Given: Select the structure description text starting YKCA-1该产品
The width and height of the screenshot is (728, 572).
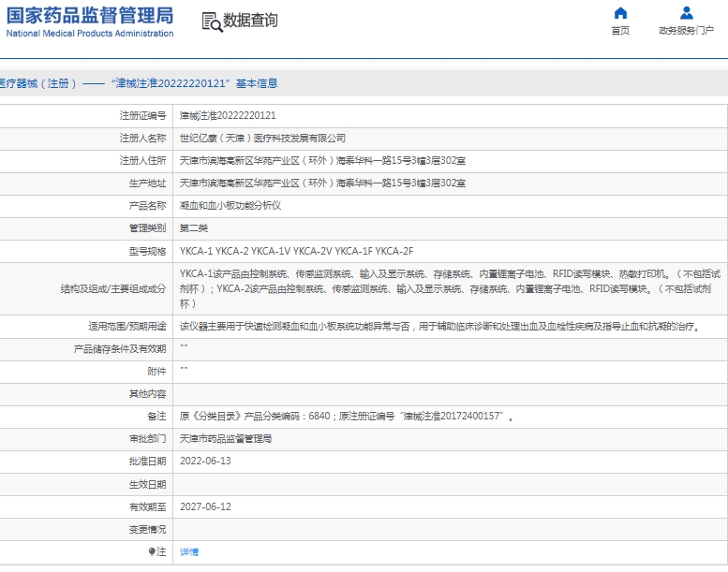Looking at the screenshot, I should pyautogui.click(x=450, y=288).
